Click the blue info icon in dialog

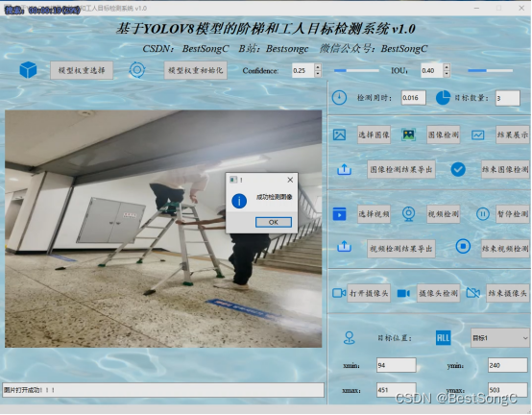point(239,201)
